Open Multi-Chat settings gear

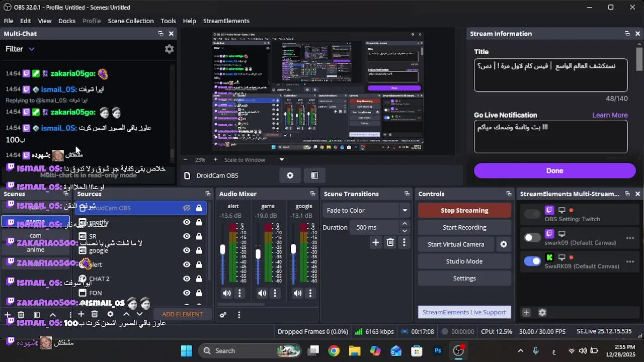170,49
